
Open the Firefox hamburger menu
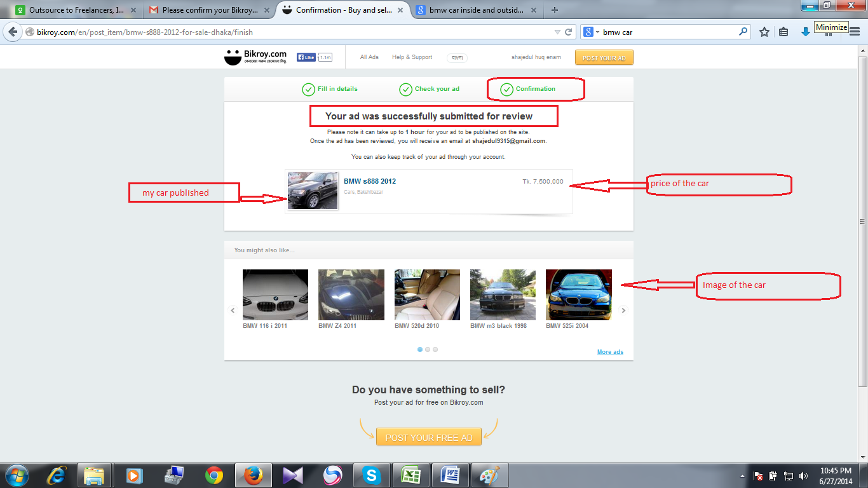tap(855, 32)
